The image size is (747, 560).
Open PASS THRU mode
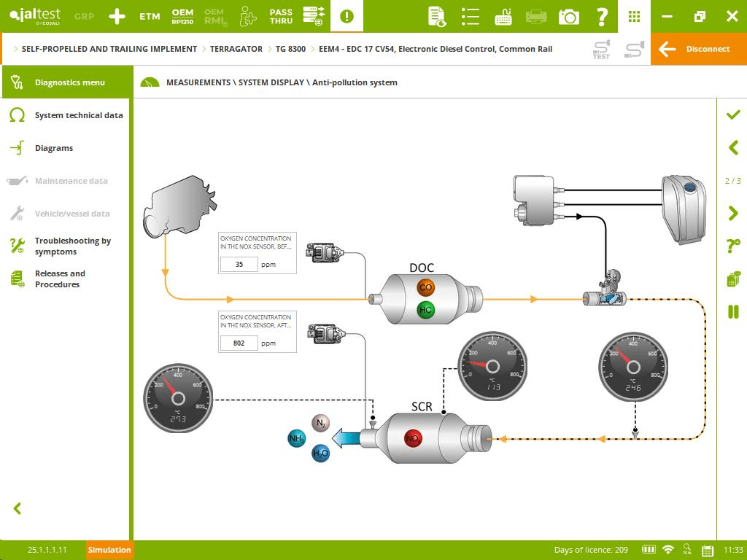pos(281,16)
